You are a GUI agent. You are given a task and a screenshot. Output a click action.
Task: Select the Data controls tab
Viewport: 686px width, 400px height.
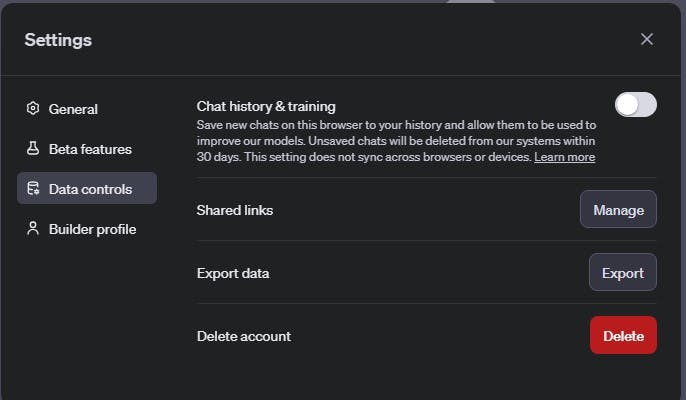[90, 189]
